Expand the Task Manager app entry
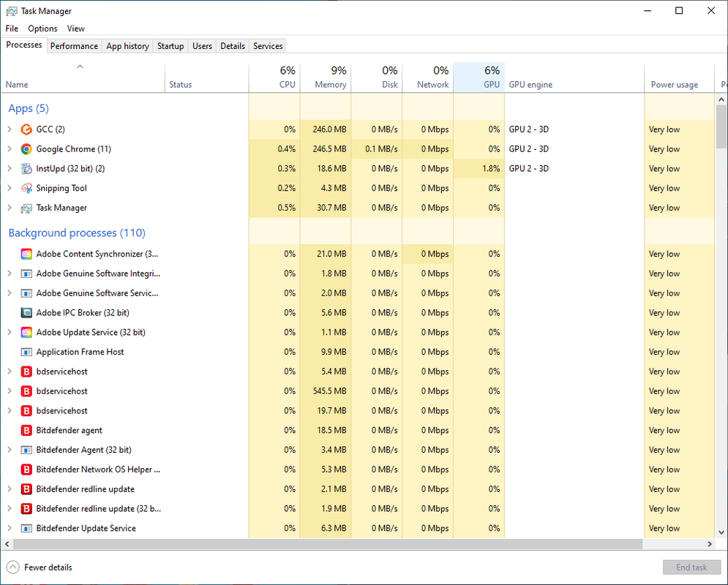This screenshot has height=585, width=728. (10, 208)
